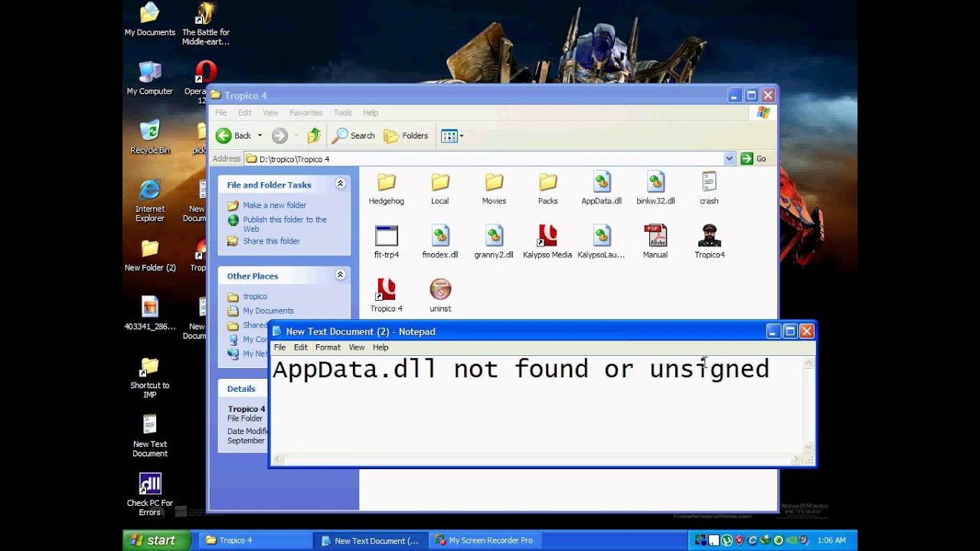Select the binkw32.dll file
This screenshot has height=551, width=980.
point(655,188)
